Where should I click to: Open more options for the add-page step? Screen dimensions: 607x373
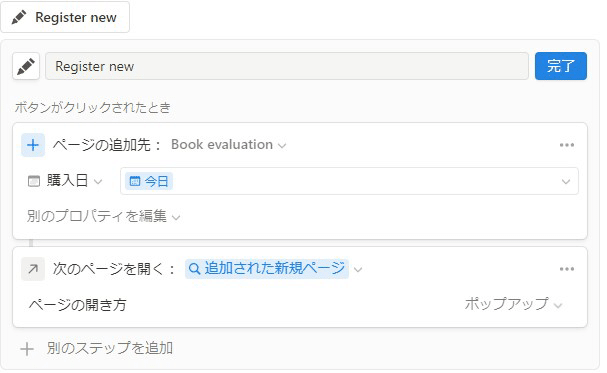pos(567,145)
